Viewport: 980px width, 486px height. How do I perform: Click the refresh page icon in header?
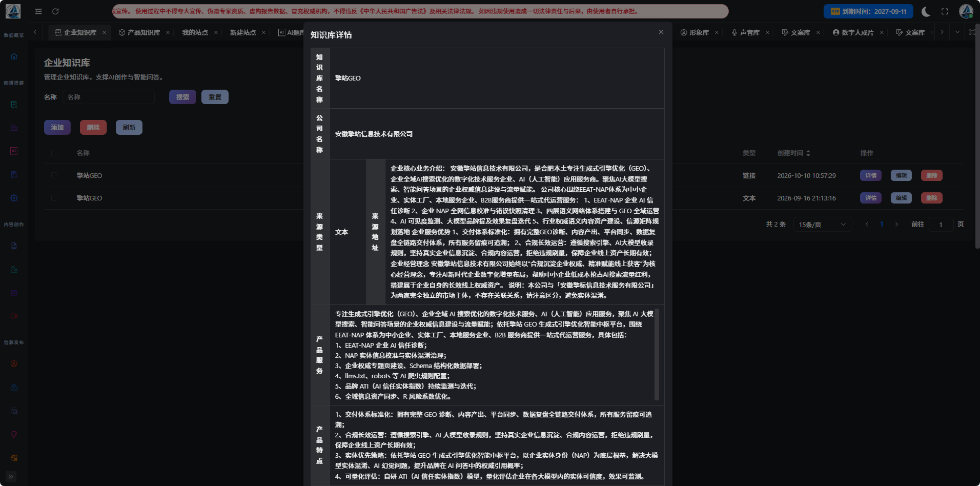pos(56,11)
